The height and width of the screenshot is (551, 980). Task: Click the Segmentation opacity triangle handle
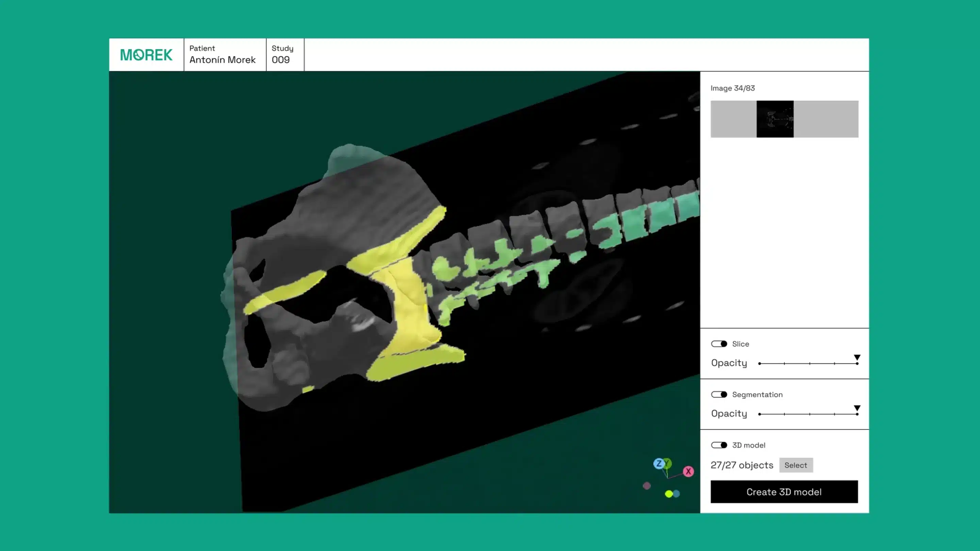click(x=857, y=408)
